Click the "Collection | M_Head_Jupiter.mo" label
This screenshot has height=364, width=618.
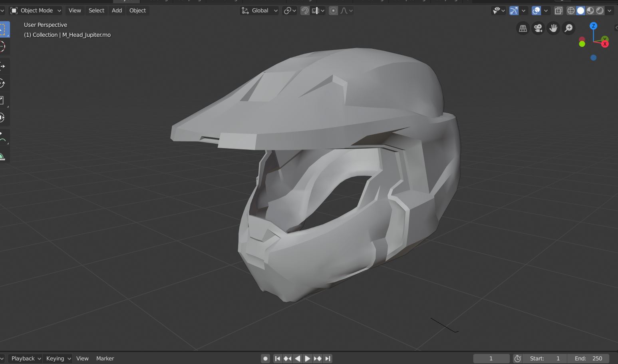tap(67, 35)
